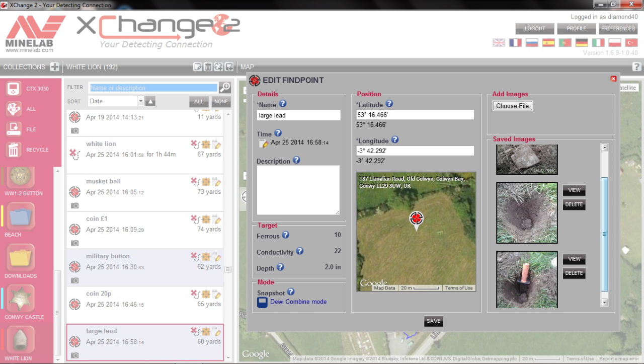Click the filter Name or description box
The image size is (644, 364).
[x=153, y=88]
